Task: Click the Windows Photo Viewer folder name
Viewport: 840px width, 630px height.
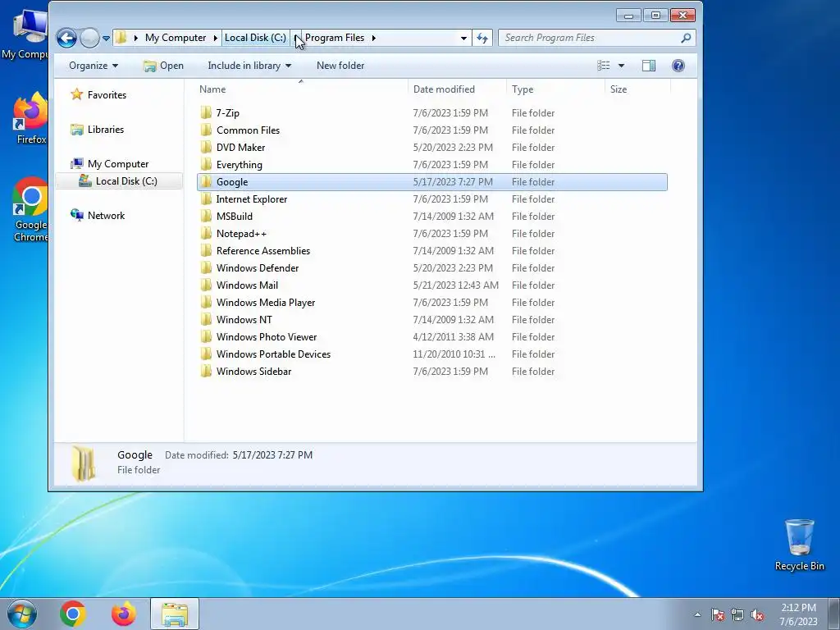Action: point(267,336)
